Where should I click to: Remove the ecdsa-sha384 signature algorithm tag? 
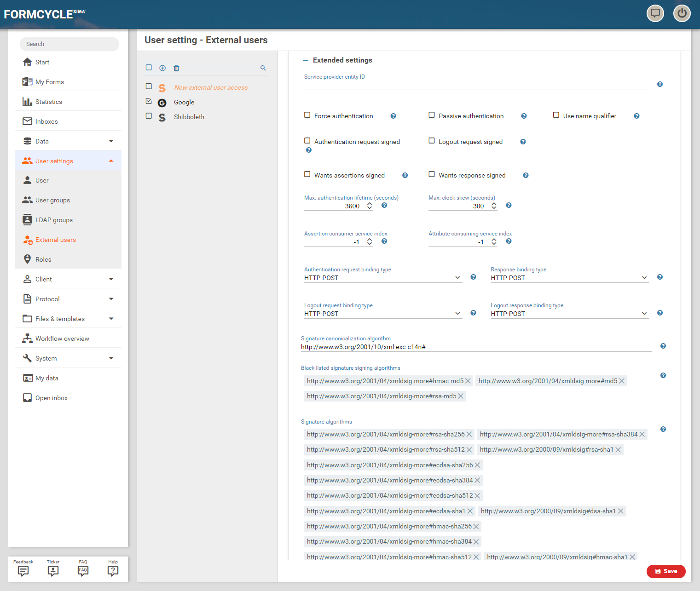(477, 480)
